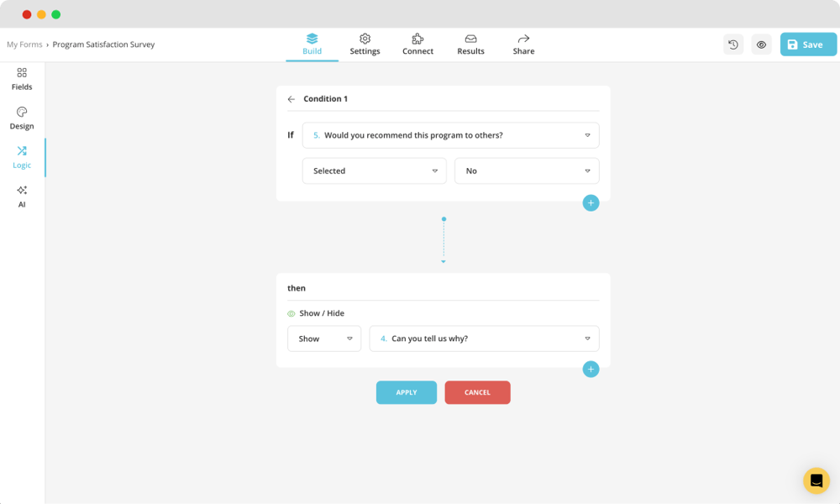The height and width of the screenshot is (504, 840).
Task: Open the Fields panel
Action: (x=21, y=80)
